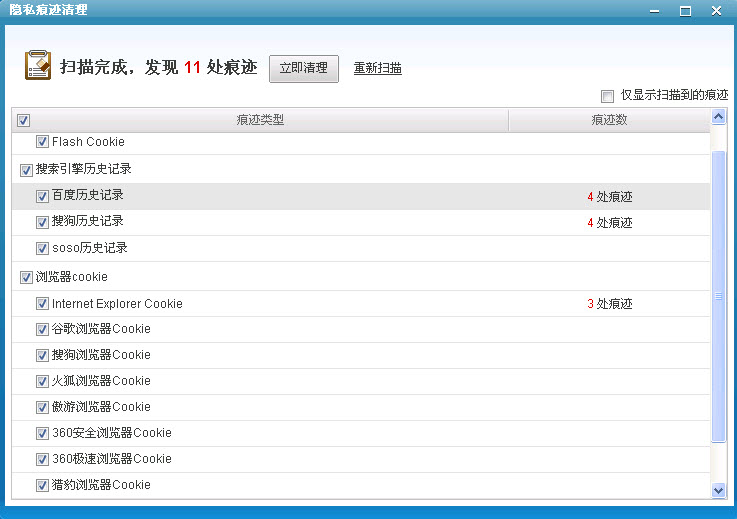The image size is (737, 519).
Task: Uncheck the 百度历史记录 checkbox
Action: [42, 196]
